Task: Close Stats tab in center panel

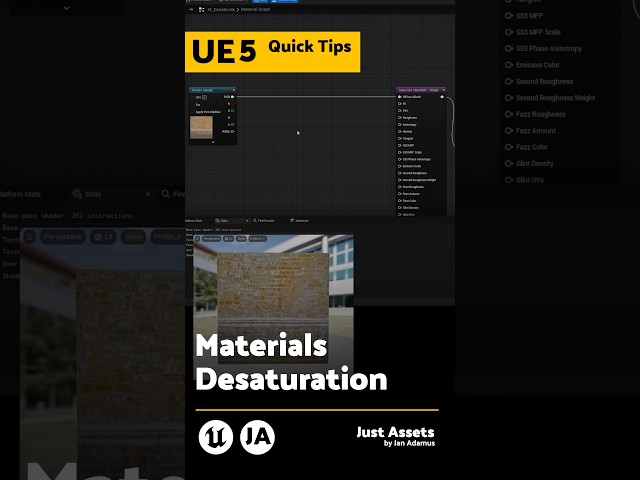Action: pyautogui.click(x=247, y=221)
